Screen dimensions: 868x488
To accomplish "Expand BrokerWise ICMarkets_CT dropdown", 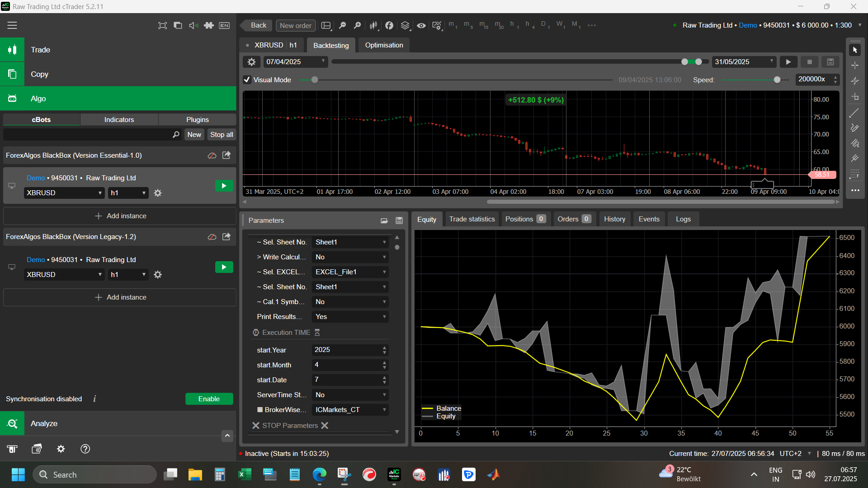I will click(350, 410).
